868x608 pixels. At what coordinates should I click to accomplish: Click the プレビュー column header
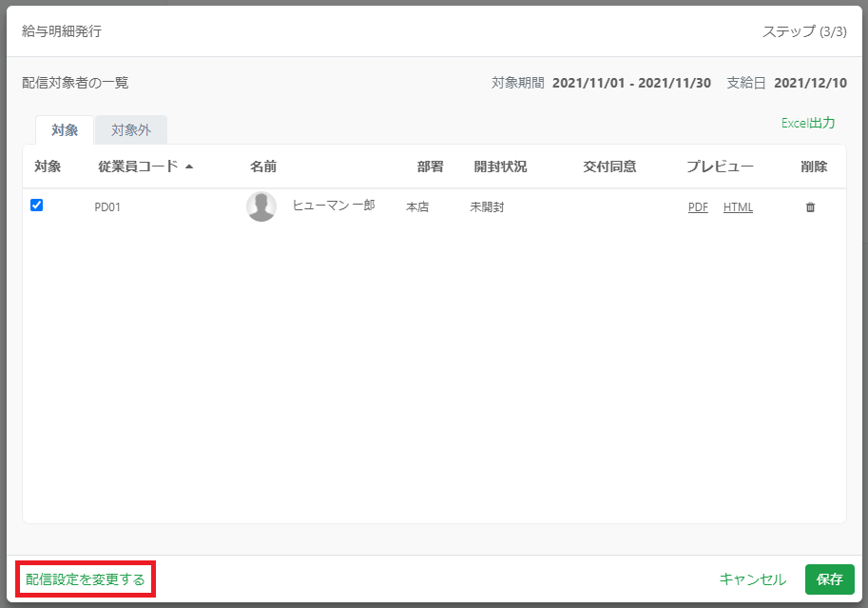(720, 167)
